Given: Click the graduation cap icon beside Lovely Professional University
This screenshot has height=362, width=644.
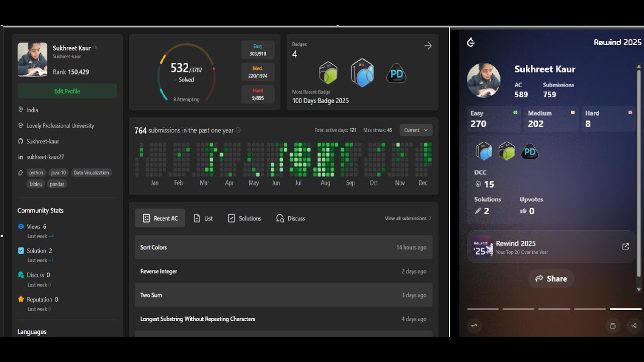Looking at the screenshot, I should click(21, 126).
